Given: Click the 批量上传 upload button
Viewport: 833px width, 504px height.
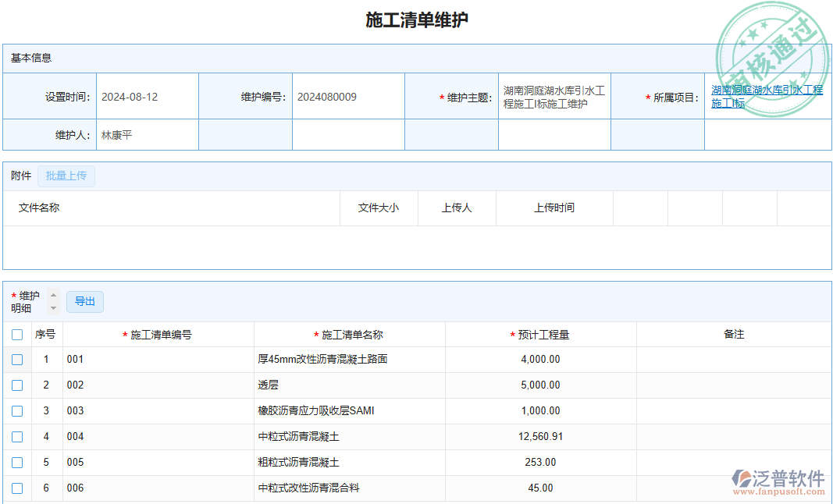Looking at the screenshot, I should [66, 176].
